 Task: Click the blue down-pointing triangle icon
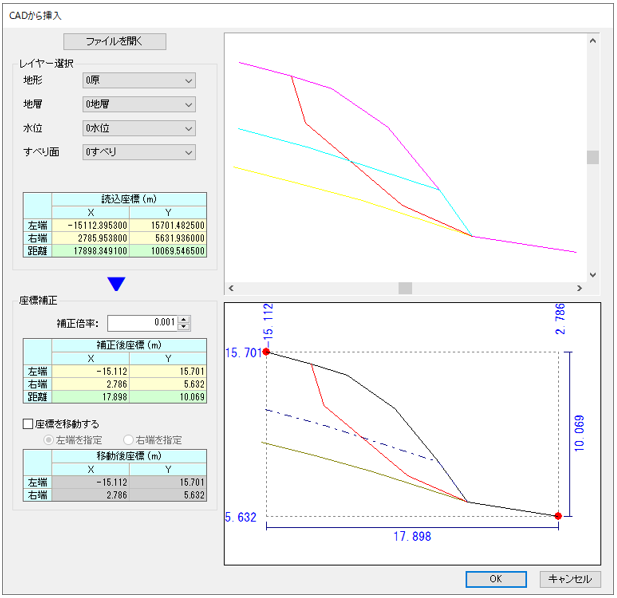click(116, 284)
